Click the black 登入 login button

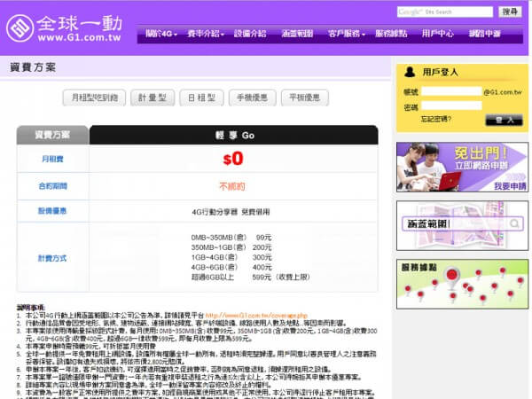coord(504,120)
